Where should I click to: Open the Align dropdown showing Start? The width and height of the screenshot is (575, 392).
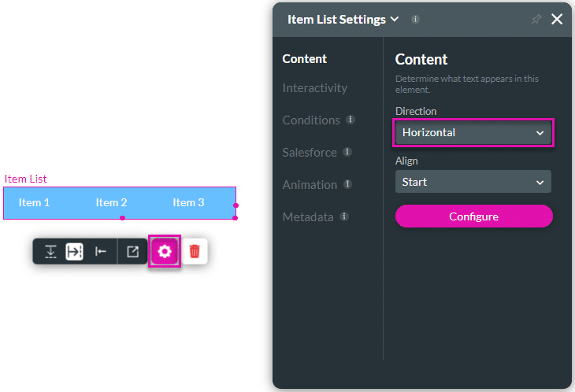point(473,182)
